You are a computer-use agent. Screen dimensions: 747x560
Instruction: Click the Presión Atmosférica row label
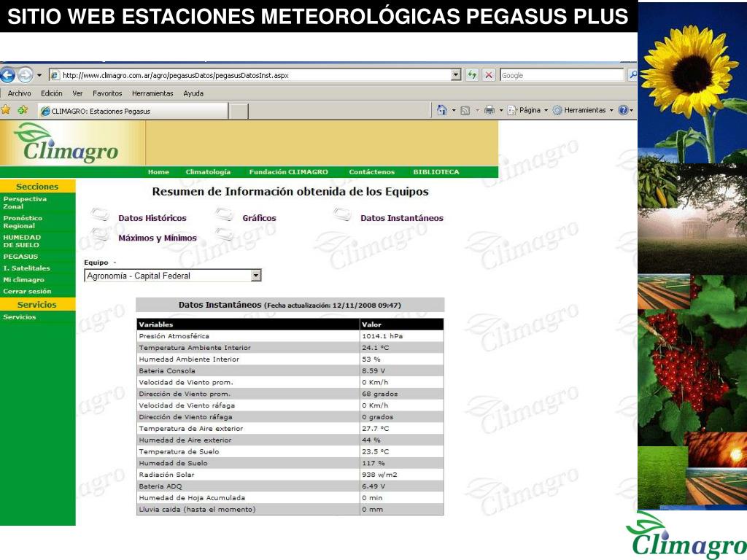[x=174, y=335]
